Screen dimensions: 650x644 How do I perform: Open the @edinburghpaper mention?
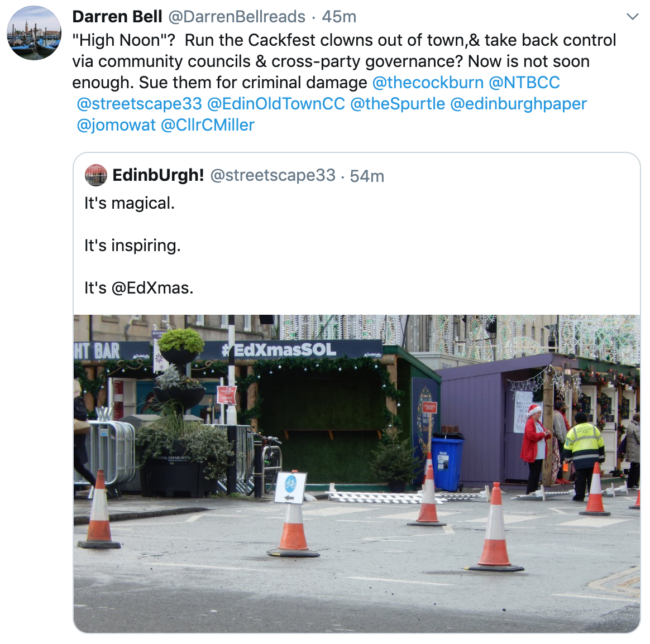click(518, 104)
